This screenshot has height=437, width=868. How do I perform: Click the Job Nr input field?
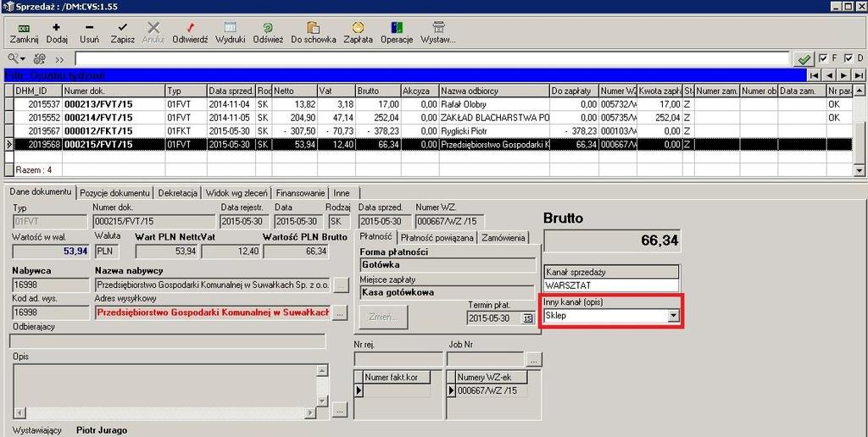(x=486, y=358)
